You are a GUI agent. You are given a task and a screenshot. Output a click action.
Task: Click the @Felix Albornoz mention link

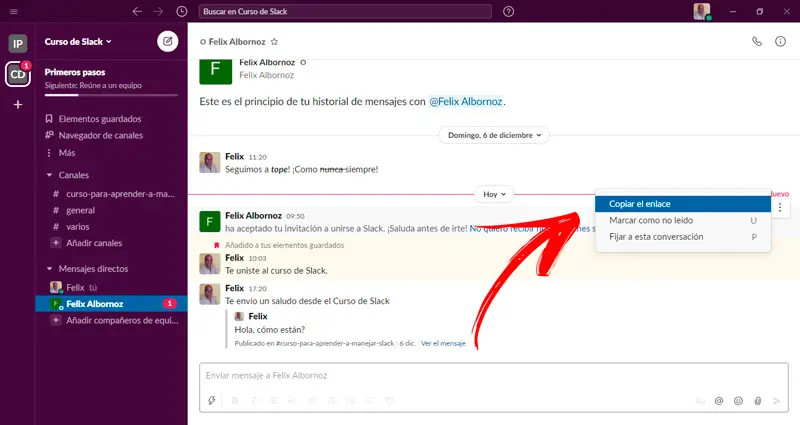click(x=465, y=102)
